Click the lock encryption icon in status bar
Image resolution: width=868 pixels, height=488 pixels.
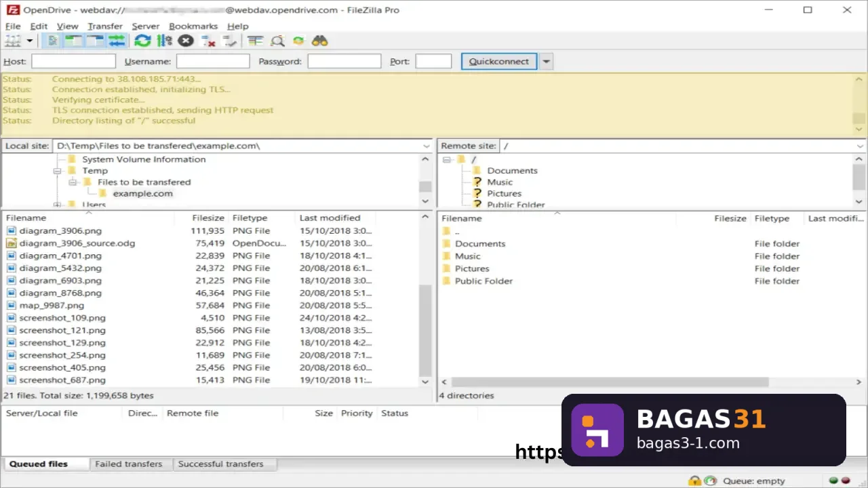click(694, 481)
